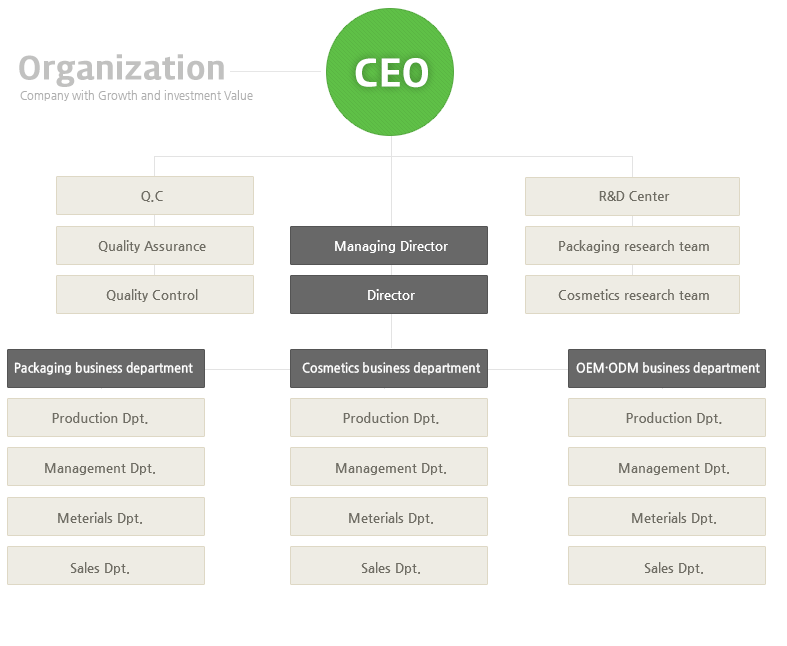This screenshot has width=787, height=646.
Task: Click the Managing Director box
Action: 389,245
